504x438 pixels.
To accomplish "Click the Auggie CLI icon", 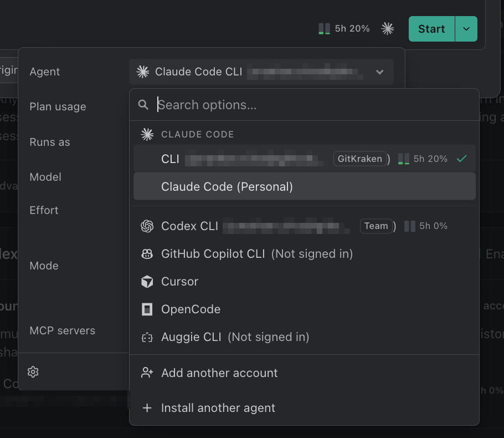I will tap(147, 337).
